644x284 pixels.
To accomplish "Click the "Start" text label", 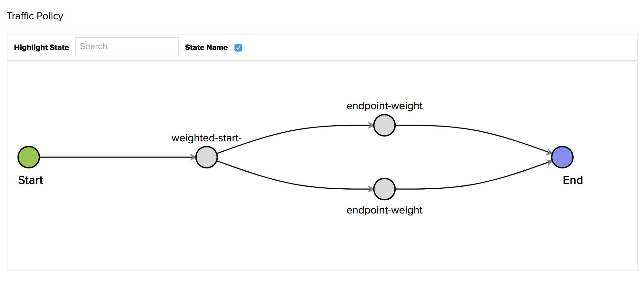I will [30, 180].
